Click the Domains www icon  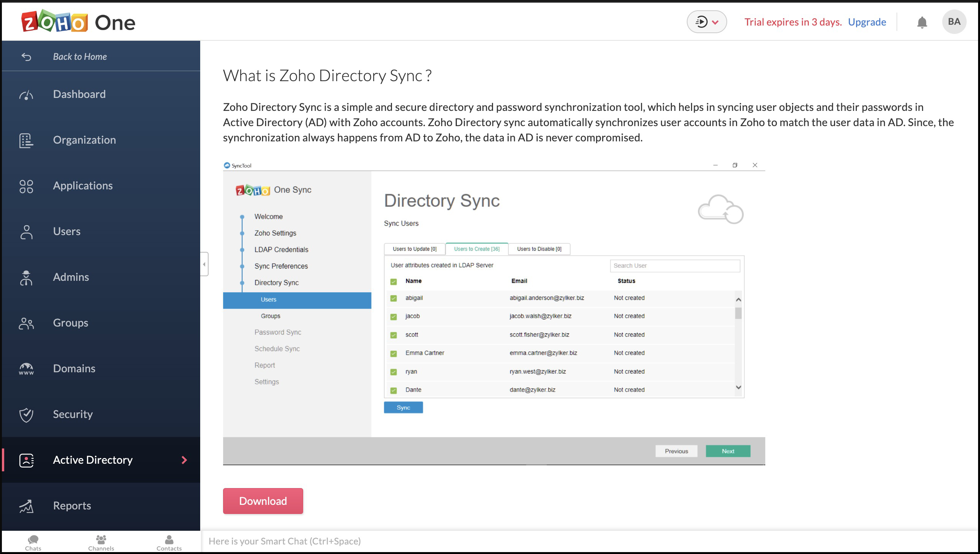click(26, 369)
